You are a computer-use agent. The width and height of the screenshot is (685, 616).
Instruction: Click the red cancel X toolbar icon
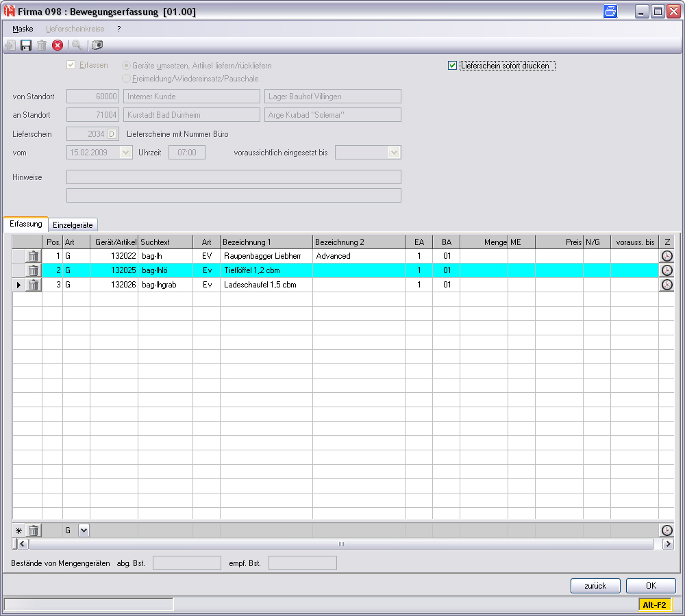coord(58,45)
